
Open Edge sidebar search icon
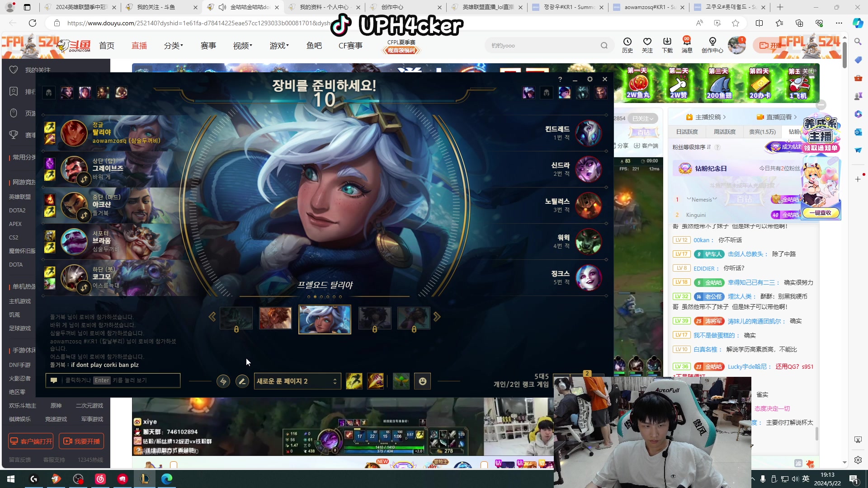[858, 42]
